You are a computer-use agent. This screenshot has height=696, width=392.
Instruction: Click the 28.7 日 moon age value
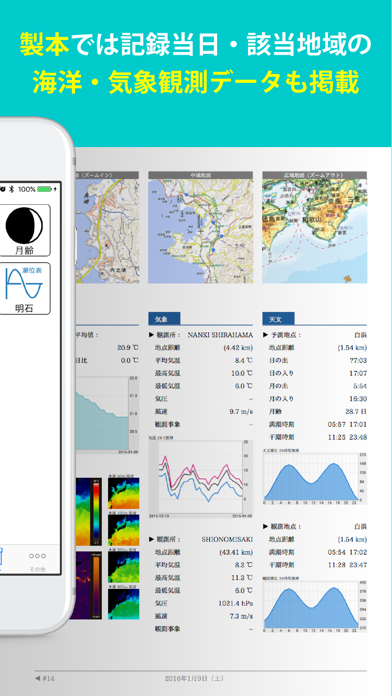click(x=356, y=411)
